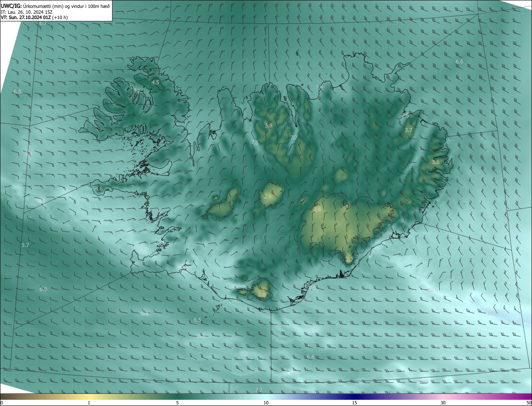Select the 2.9 value on the central glacier
The image size is (532, 406).
pyautogui.click(x=268, y=196)
